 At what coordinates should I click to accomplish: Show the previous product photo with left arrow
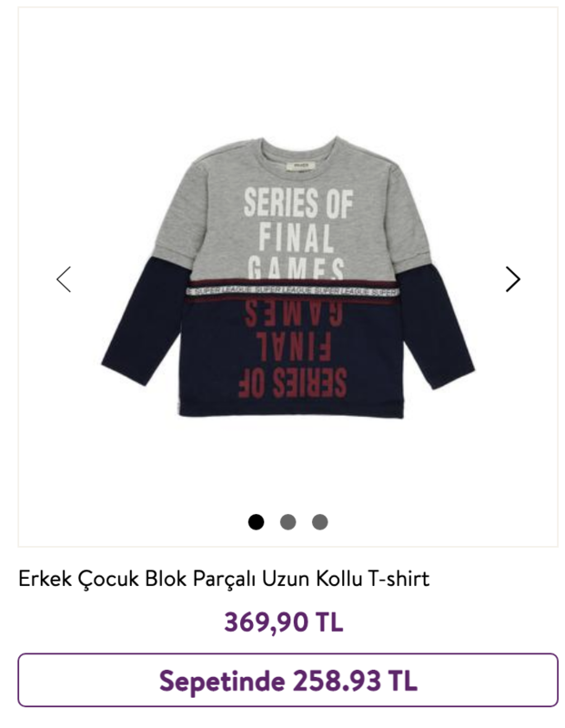tap(64, 279)
